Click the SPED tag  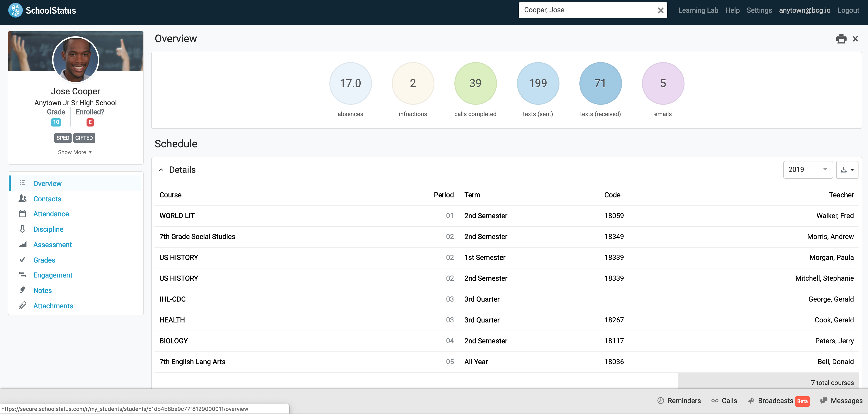pos(63,138)
